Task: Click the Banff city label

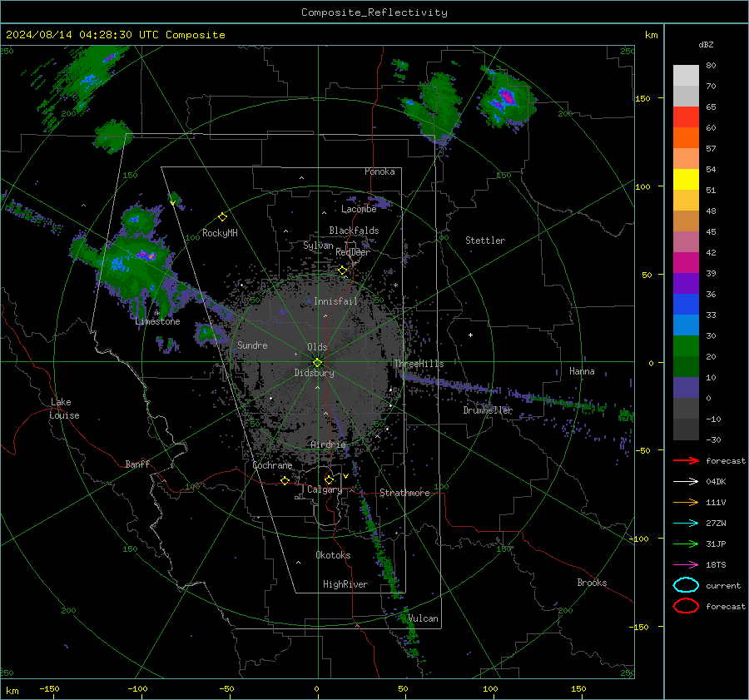Action: tap(137, 464)
